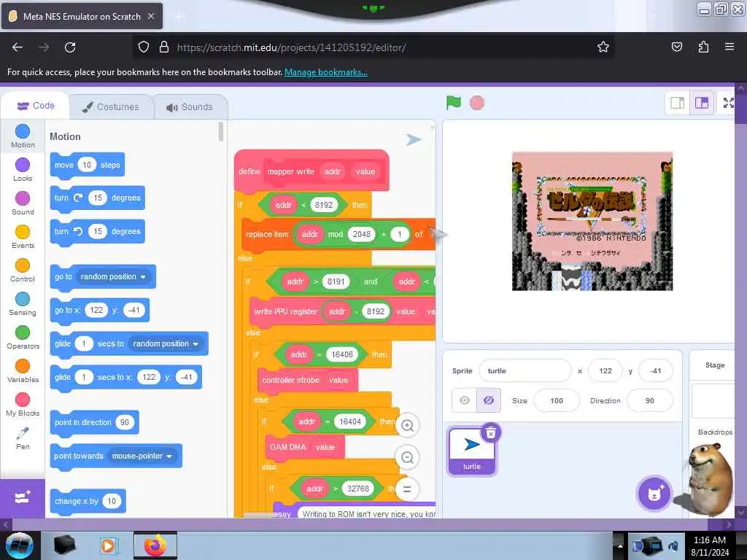Click the volume icon in system tray
The width and height of the screenshot is (747, 560).
point(673,546)
